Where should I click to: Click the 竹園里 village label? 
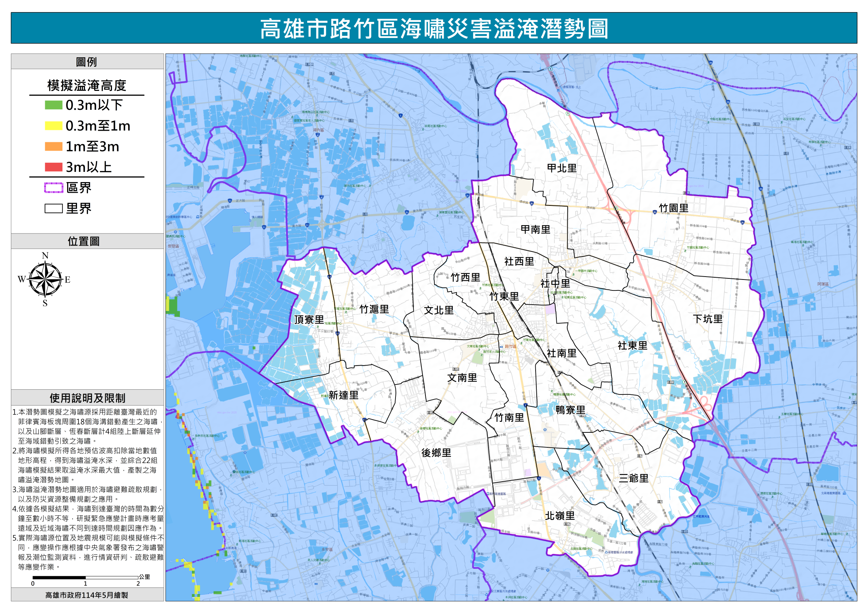click(x=673, y=208)
